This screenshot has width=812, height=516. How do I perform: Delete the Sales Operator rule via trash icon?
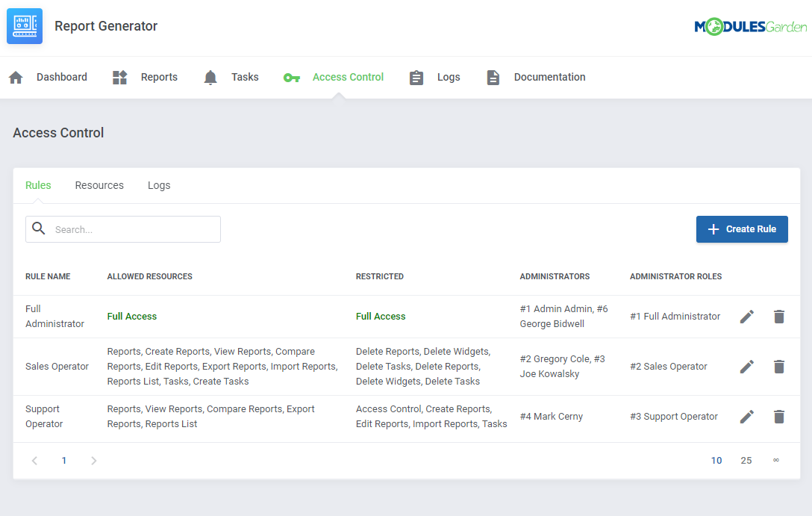tap(779, 367)
